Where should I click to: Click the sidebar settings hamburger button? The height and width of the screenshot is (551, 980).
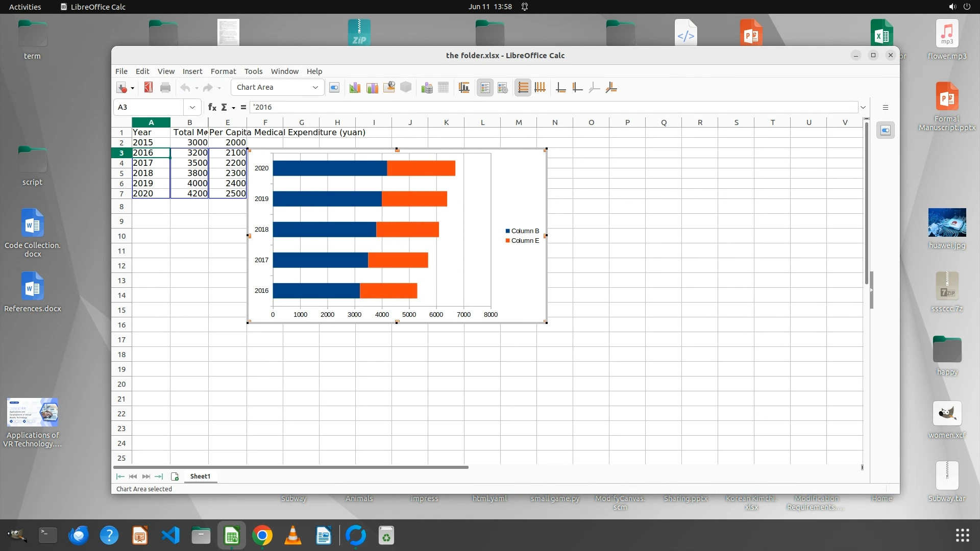pos(886,107)
